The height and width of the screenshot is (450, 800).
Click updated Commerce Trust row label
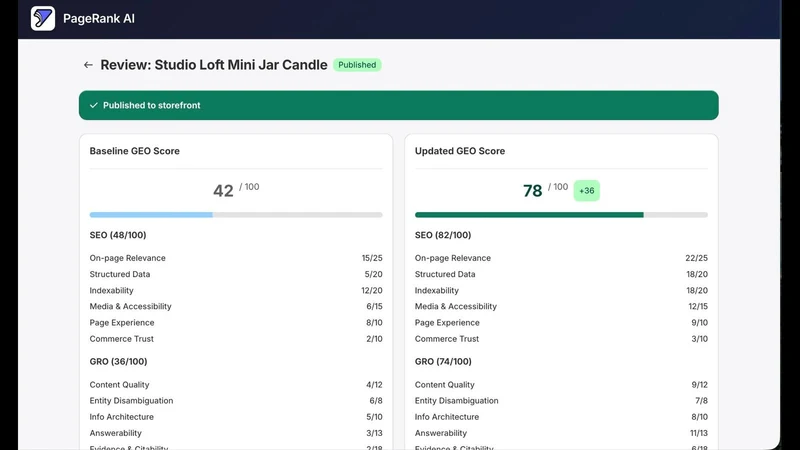pyautogui.click(x=447, y=339)
